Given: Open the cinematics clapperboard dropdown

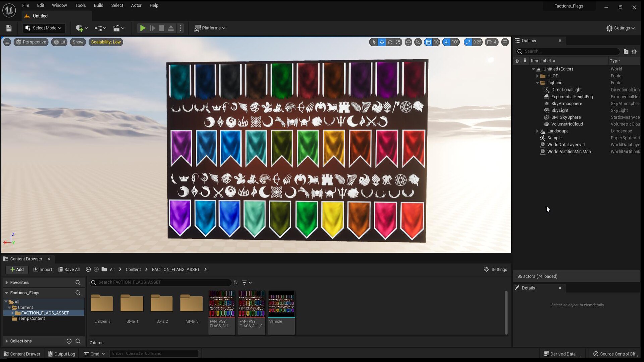Looking at the screenshot, I should tap(119, 28).
